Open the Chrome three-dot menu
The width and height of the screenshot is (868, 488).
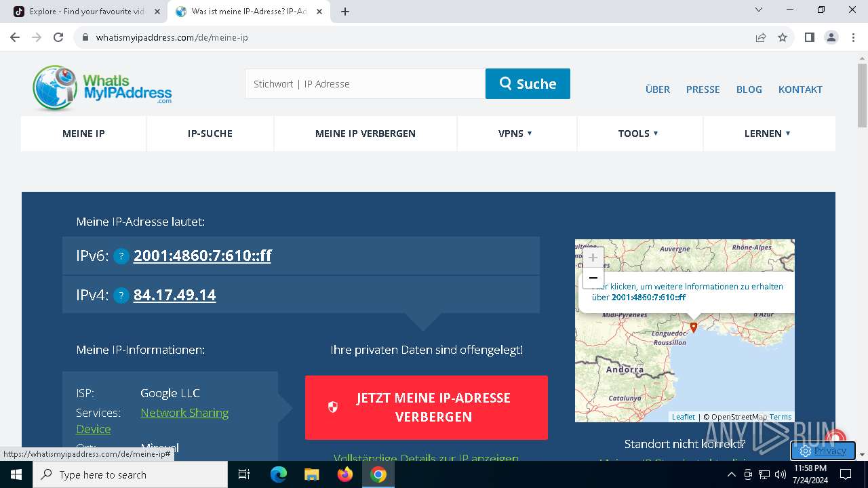click(x=853, y=37)
